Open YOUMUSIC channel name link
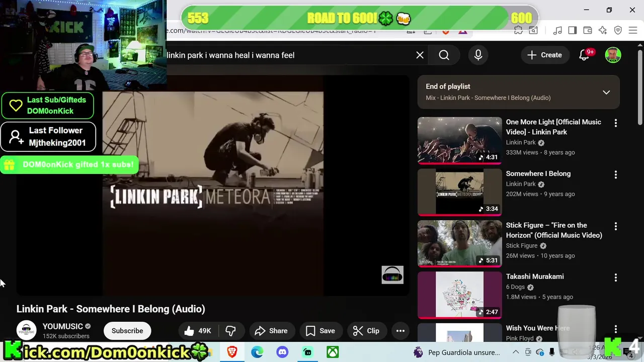 pyautogui.click(x=62, y=326)
